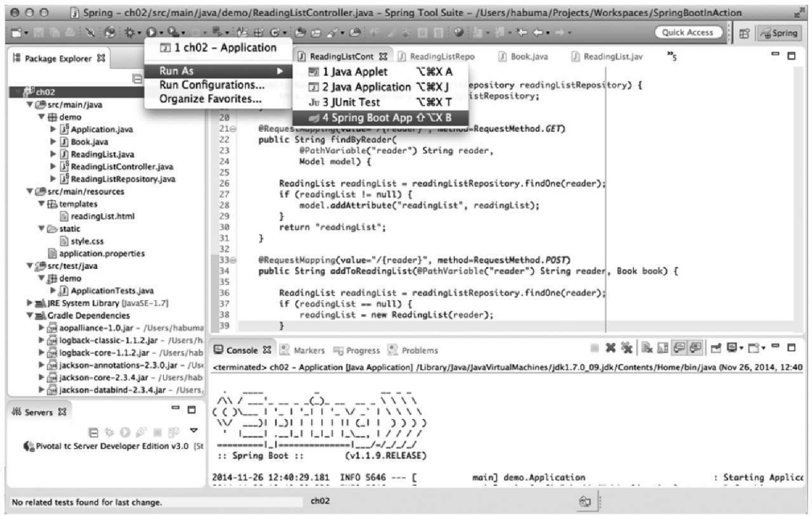
Task: Switch to the Progress tab
Action: pos(357,350)
